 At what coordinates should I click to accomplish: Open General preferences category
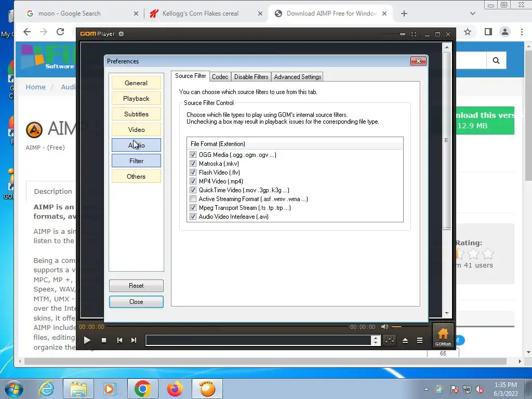[x=136, y=83]
